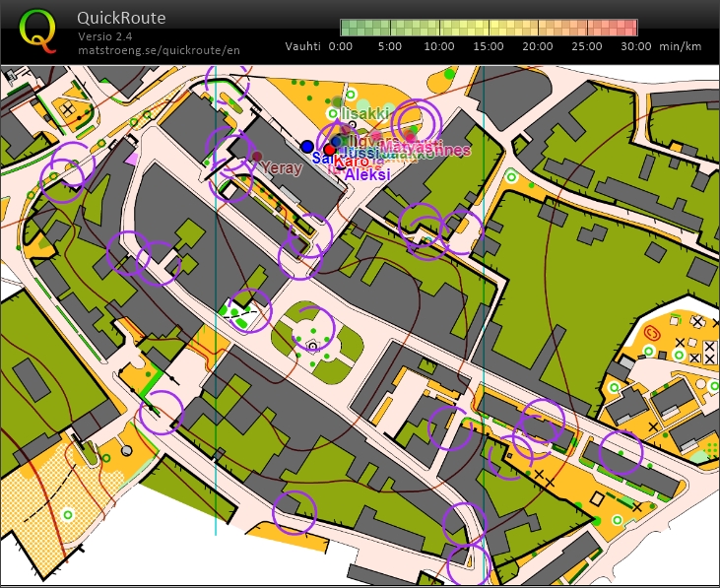Click the 15:00 pace scale label
This screenshot has width=720, height=588.
tap(489, 46)
